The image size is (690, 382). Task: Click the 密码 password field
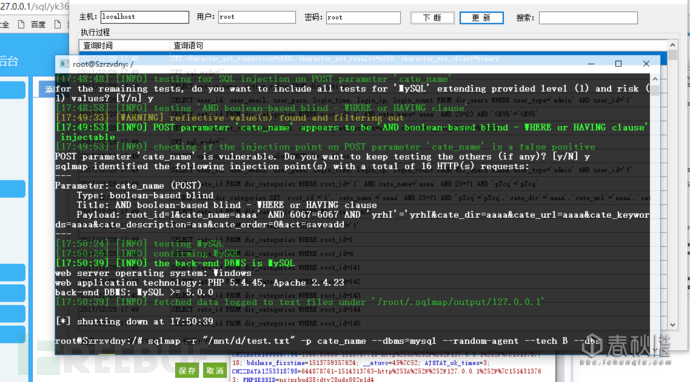[363, 18]
